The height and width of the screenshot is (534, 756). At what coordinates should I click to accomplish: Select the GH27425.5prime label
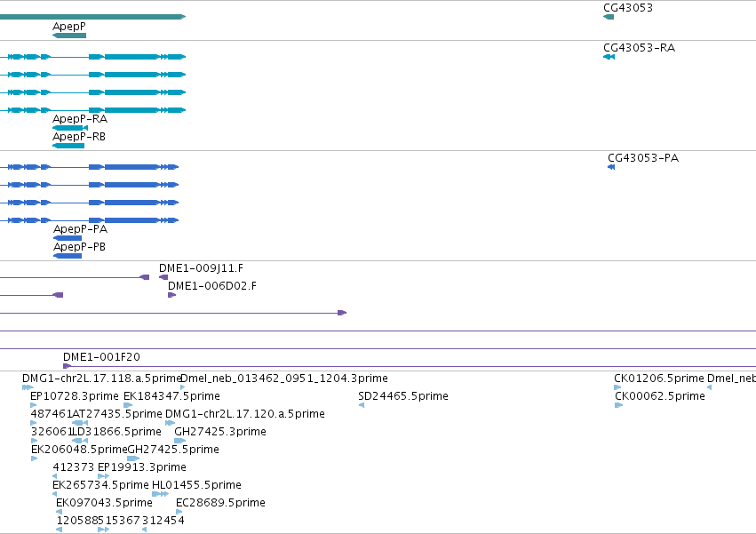coord(173,450)
